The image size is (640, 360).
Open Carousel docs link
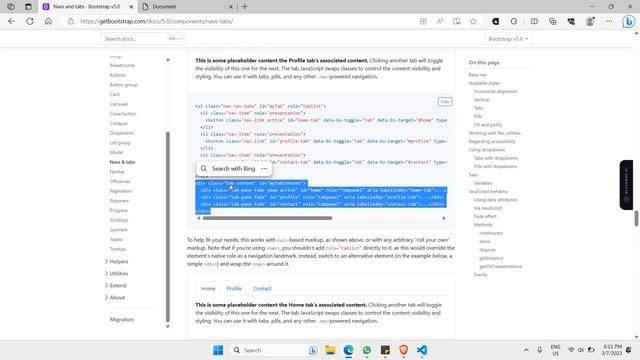point(118,104)
